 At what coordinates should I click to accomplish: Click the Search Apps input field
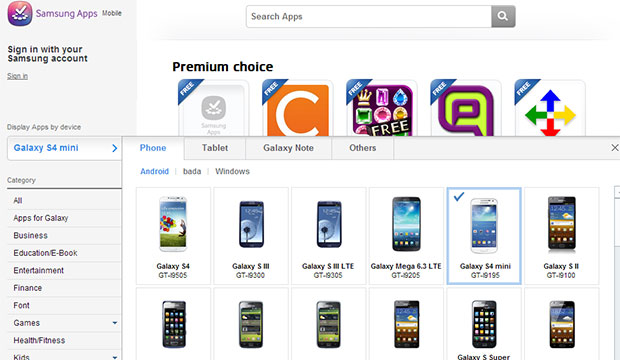click(369, 16)
